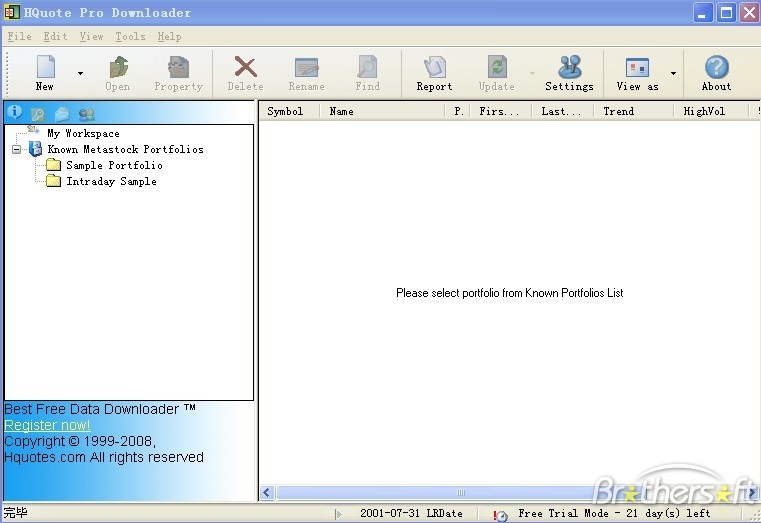The image size is (761, 523).
Task: Click the Sample Portfolio folder icon
Action: (x=53, y=165)
